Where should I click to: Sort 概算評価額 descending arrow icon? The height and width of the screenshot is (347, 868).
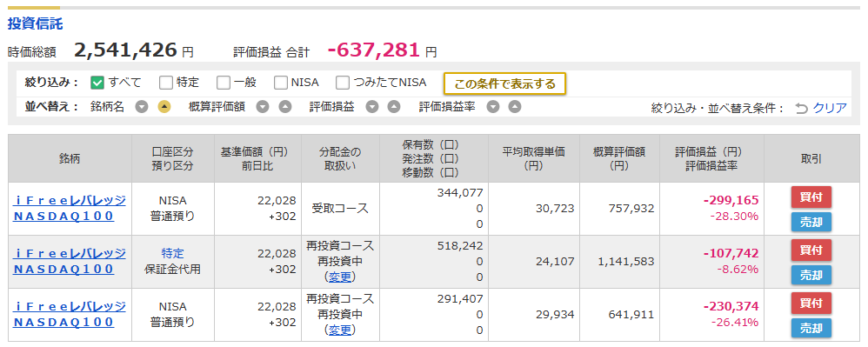click(263, 107)
